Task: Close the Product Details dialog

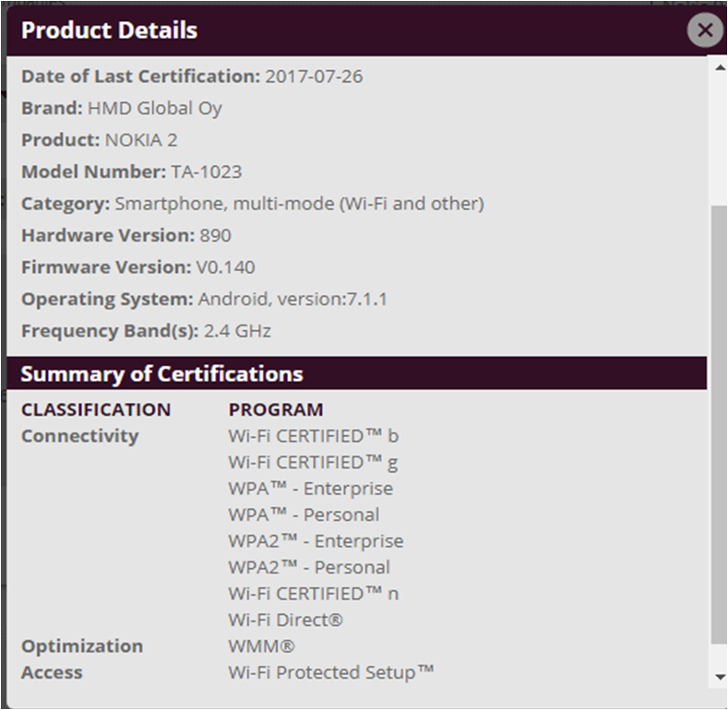Action: click(705, 30)
